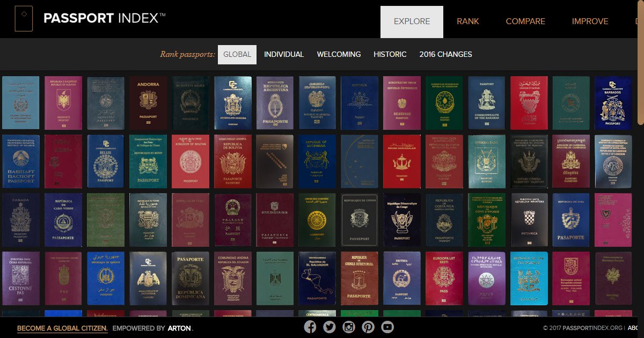Image resolution: width=644 pixels, height=338 pixels.
Task: Select the Republica de Cabo Verde passport
Action: point(63,220)
